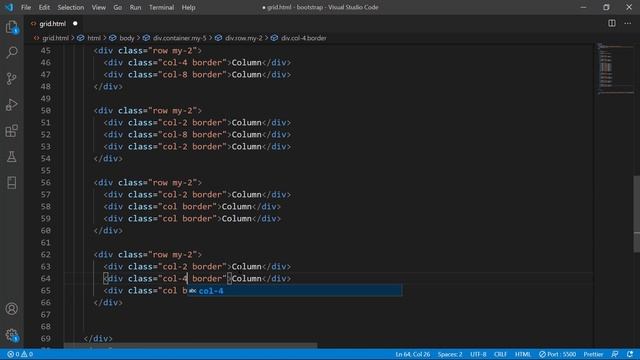640x360 pixels.
Task: Open the editor More Actions ellipsis
Action: click(x=628, y=23)
